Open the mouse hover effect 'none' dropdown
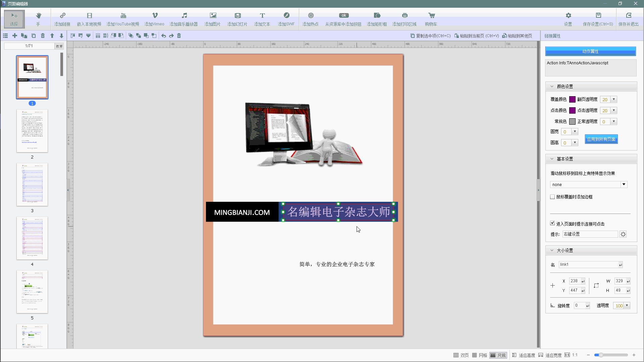 (x=624, y=184)
